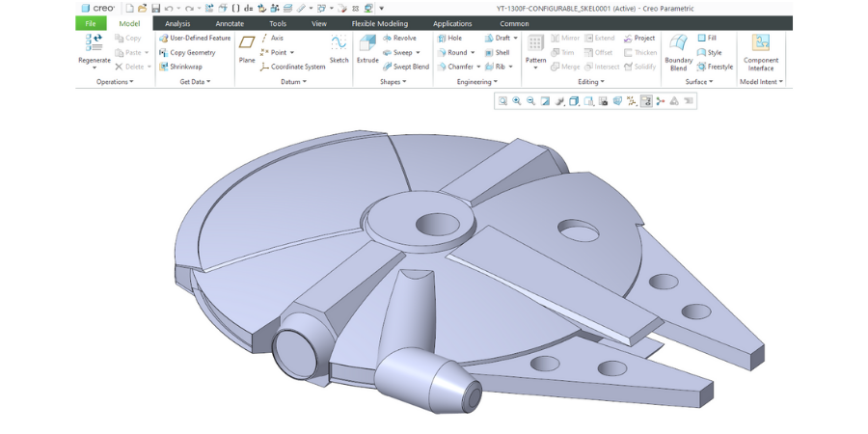
Task: Create a datum Plane
Action: tap(247, 44)
